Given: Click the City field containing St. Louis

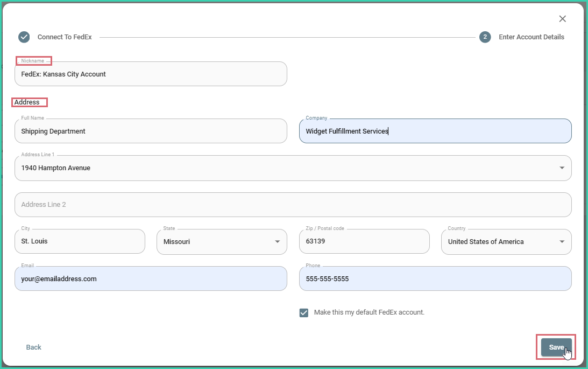Looking at the screenshot, I should tap(80, 241).
